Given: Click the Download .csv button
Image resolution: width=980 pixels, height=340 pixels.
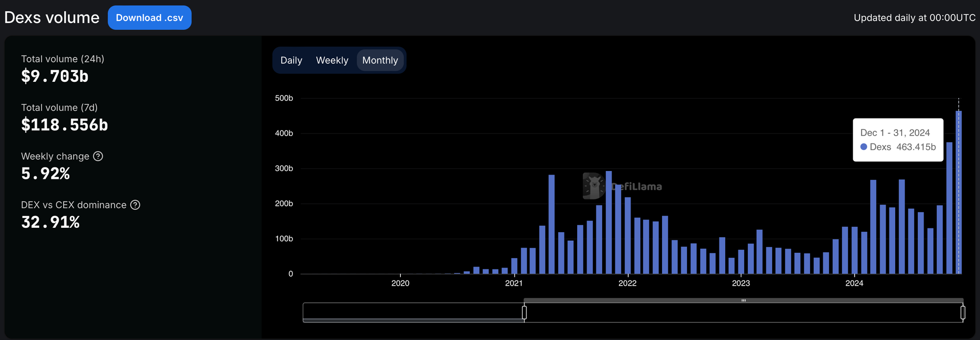Looking at the screenshot, I should click(x=149, y=18).
